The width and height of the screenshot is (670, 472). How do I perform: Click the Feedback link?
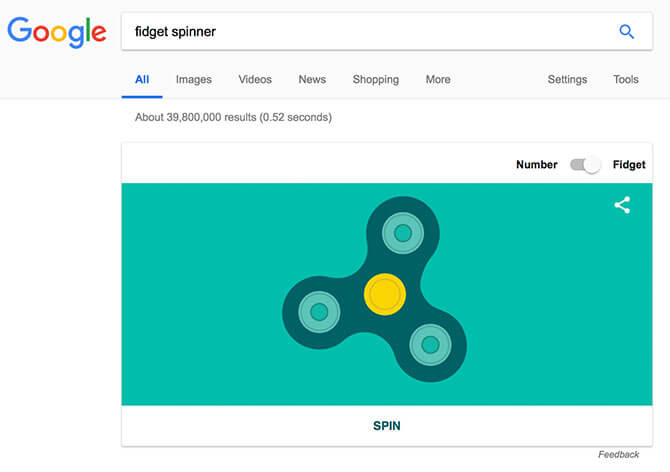tap(619, 454)
